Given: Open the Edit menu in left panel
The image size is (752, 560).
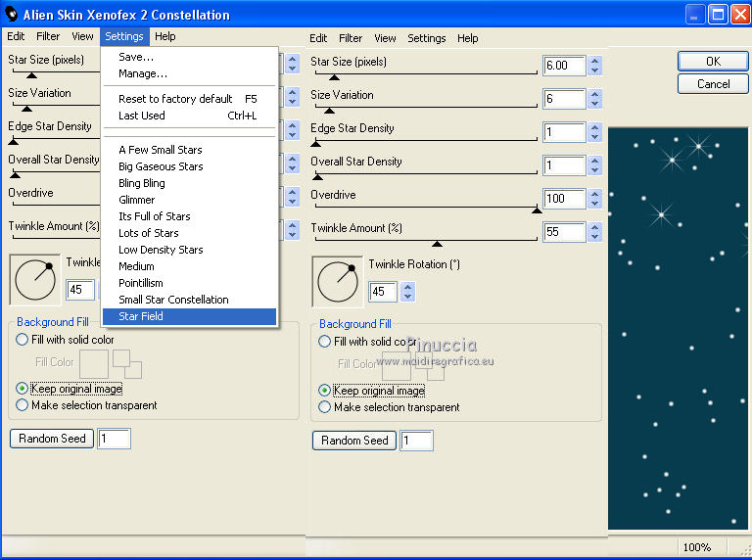Looking at the screenshot, I should click(16, 36).
